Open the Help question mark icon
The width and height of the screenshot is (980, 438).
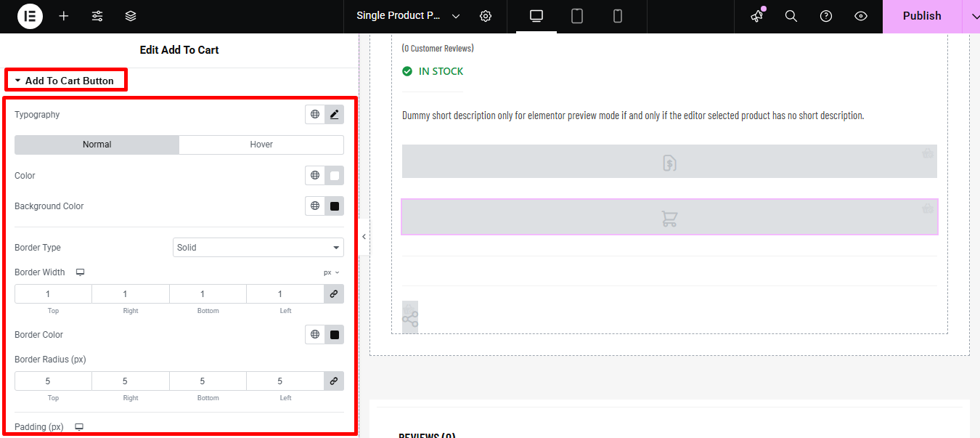click(826, 16)
